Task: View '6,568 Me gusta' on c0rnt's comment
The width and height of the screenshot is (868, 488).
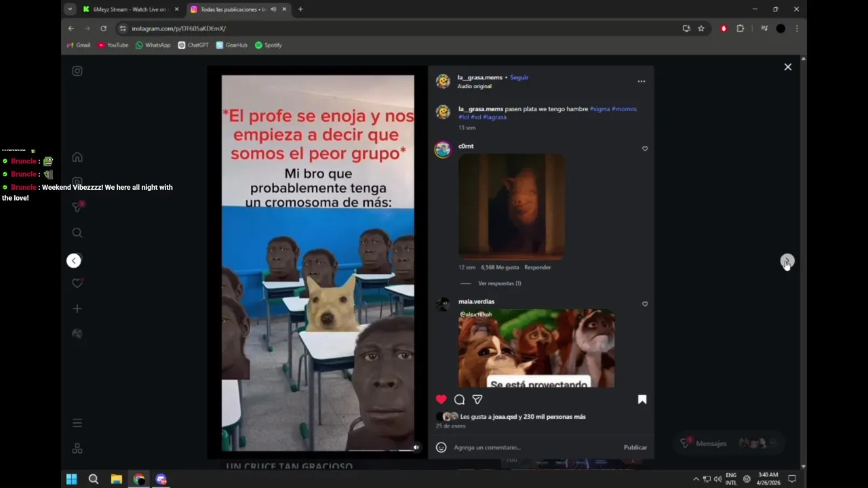Action: 500,267
